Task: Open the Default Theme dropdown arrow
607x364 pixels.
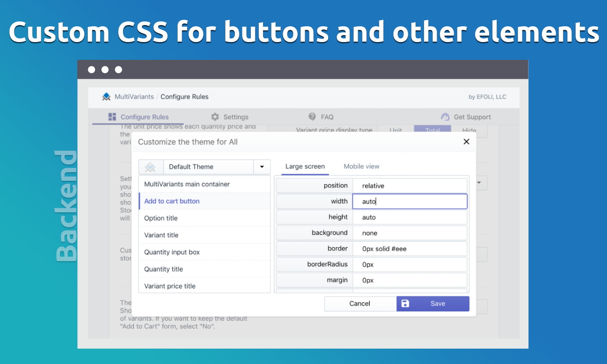Action: [262, 167]
